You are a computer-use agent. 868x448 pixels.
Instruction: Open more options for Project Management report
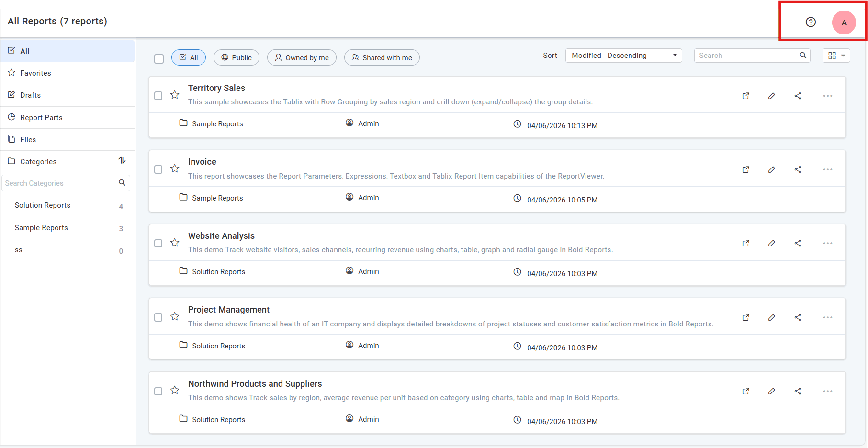tap(828, 317)
